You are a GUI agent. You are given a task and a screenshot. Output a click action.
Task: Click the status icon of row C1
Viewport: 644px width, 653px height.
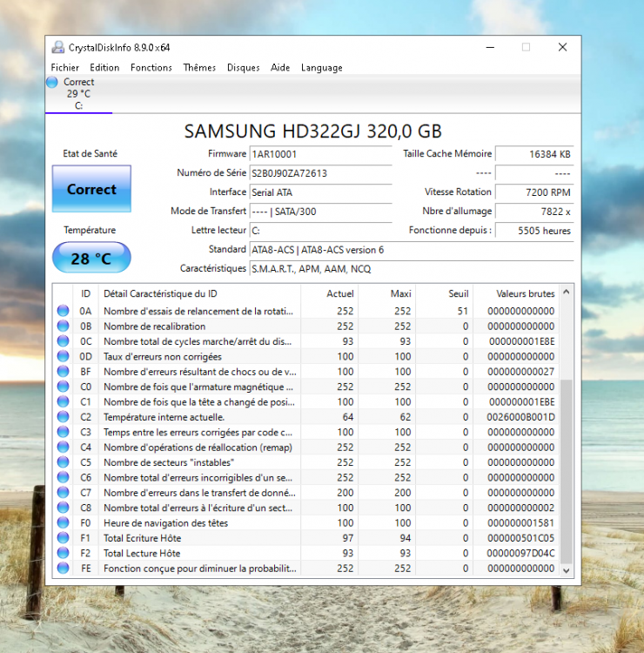pos(64,401)
